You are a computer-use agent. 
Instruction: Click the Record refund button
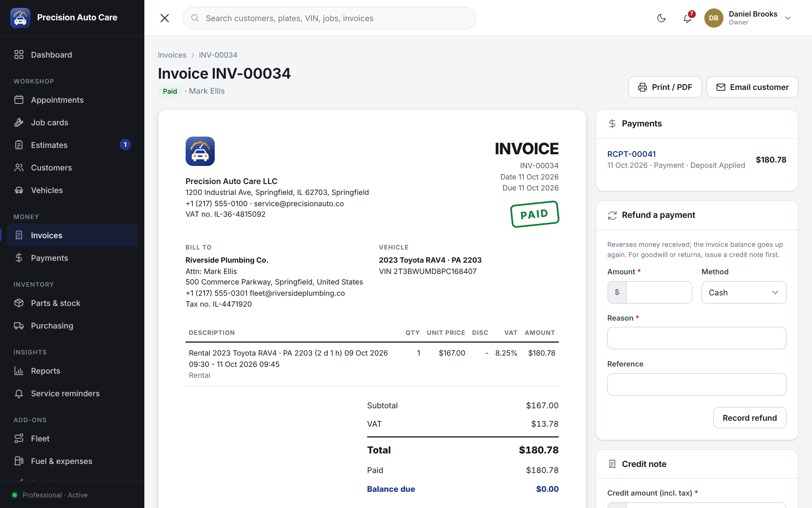[x=750, y=418]
